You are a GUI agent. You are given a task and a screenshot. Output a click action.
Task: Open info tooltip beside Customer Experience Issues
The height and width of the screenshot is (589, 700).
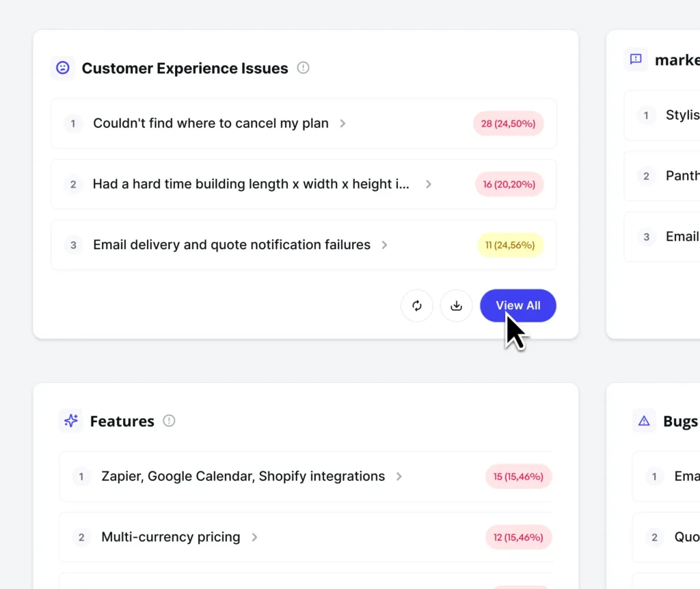tap(303, 68)
